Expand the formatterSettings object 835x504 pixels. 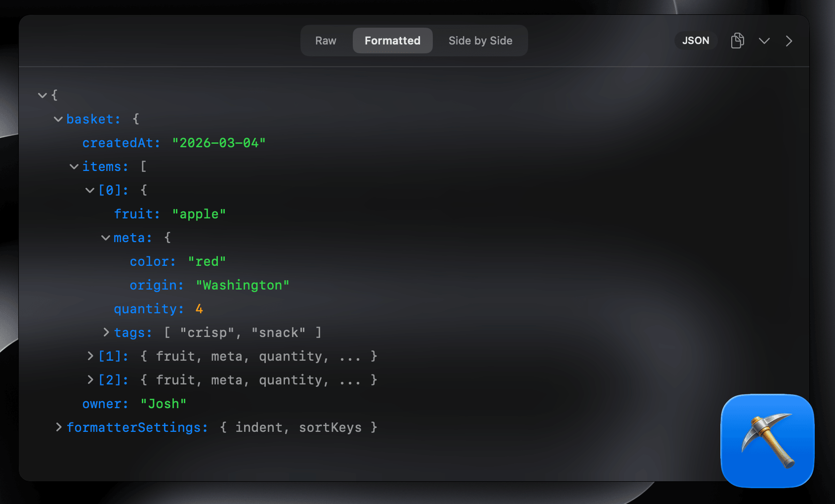coord(58,427)
